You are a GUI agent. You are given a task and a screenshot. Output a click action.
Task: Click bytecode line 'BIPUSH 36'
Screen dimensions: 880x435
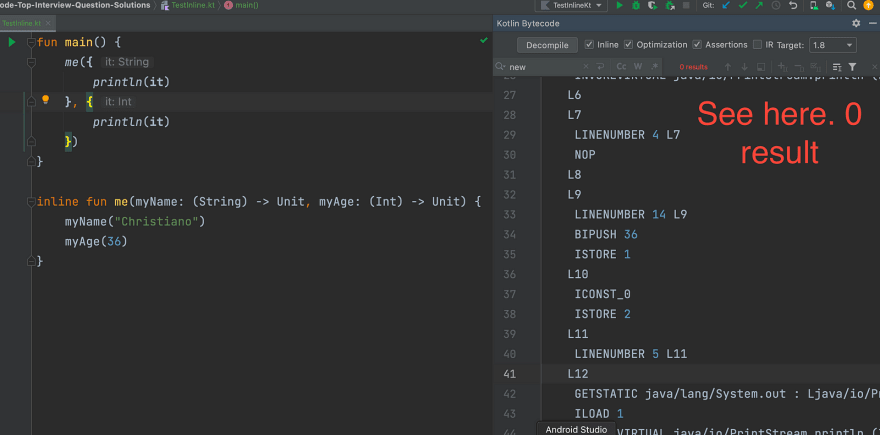(606, 234)
